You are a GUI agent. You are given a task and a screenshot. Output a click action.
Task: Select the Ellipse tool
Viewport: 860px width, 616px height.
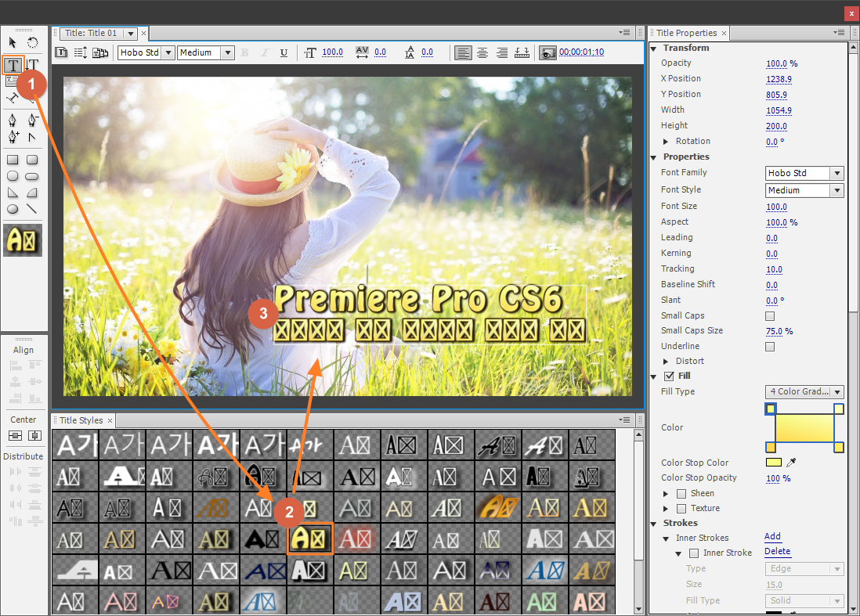pyautogui.click(x=13, y=209)
